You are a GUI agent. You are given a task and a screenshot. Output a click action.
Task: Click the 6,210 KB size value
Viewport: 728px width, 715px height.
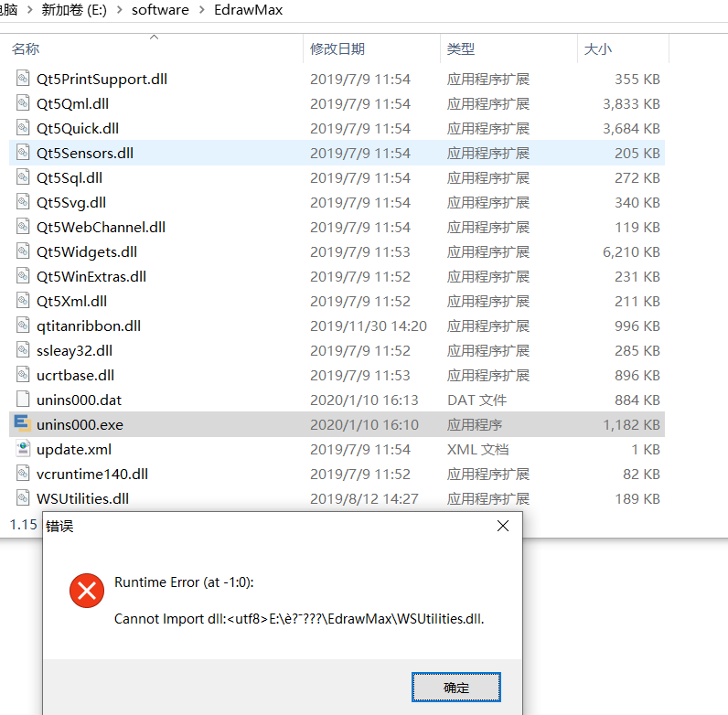631,251
